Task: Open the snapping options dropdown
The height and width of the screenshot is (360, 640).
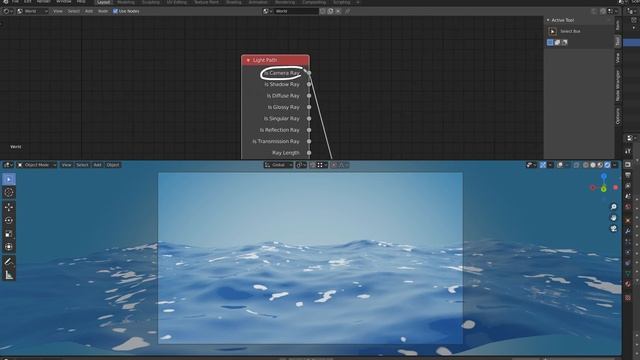Action: point(322,165)
